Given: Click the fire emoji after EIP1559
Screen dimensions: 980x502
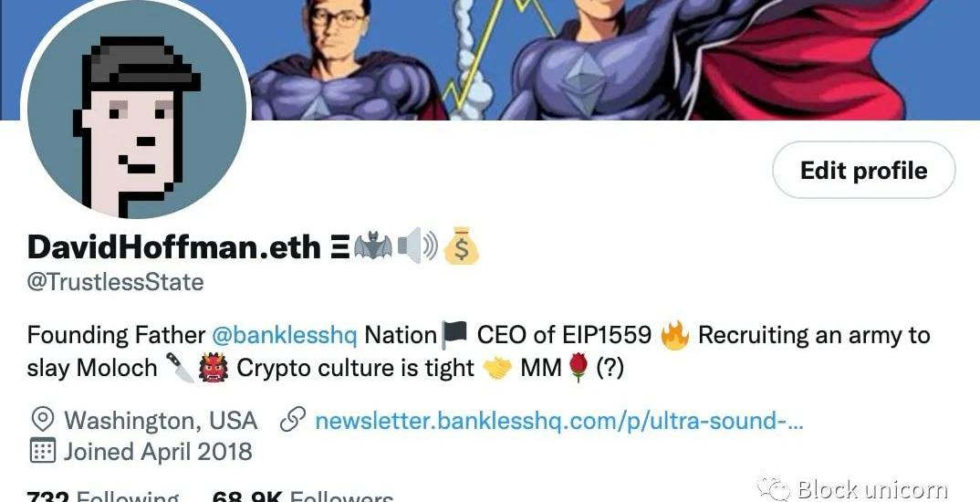Looking at the screenshot, I should [674, 336].
